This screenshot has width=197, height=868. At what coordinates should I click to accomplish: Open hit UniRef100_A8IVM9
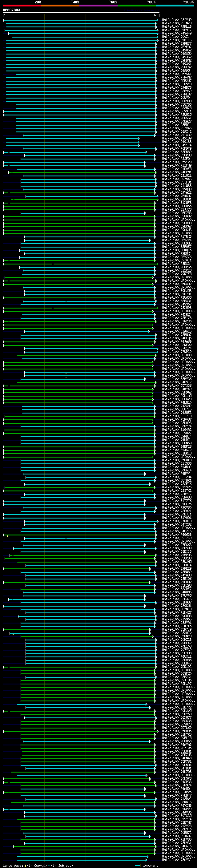(x=177, y=20)
